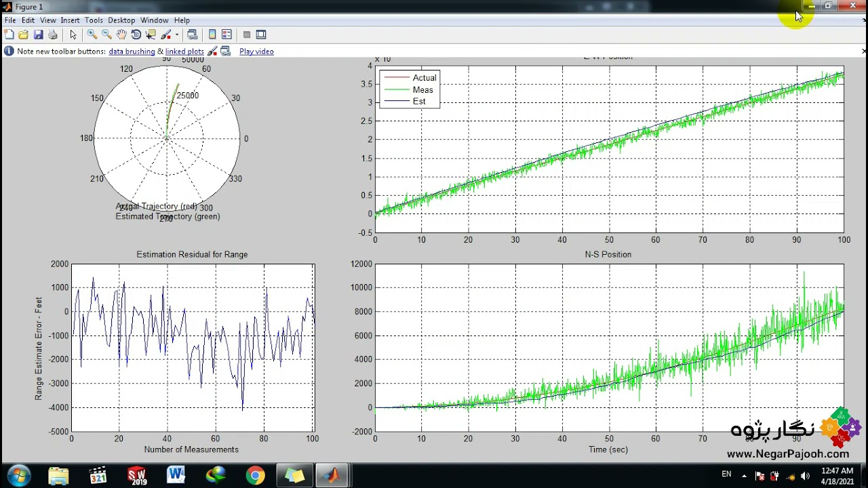
Task: Follow the data brushing link
Action: pyautogui.click(x=132, y=52)
